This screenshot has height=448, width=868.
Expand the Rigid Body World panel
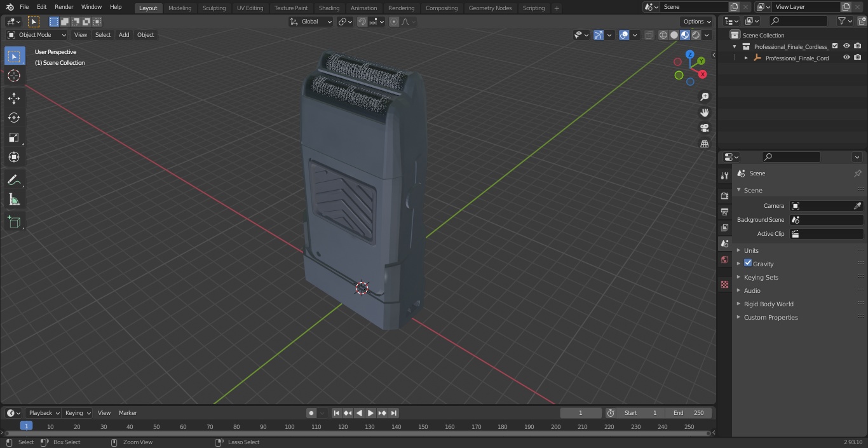pyautogui.click(x=768, y=304)
